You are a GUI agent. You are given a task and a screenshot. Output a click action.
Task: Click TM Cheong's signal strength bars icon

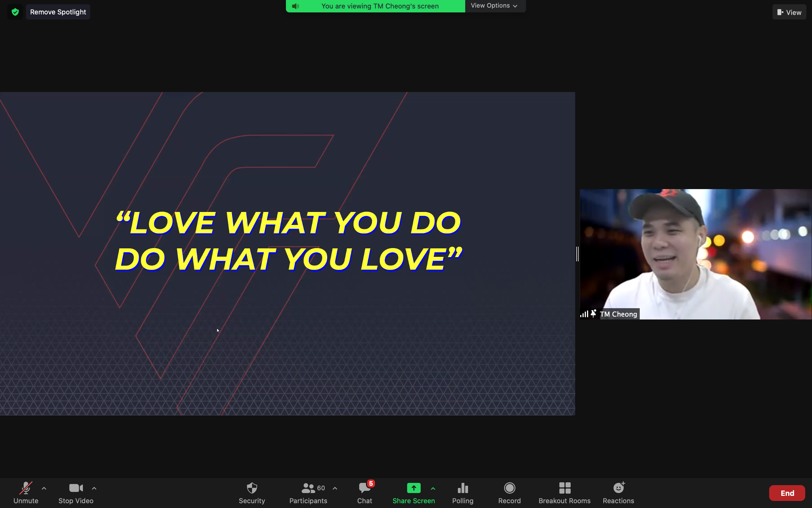[584, 314]
